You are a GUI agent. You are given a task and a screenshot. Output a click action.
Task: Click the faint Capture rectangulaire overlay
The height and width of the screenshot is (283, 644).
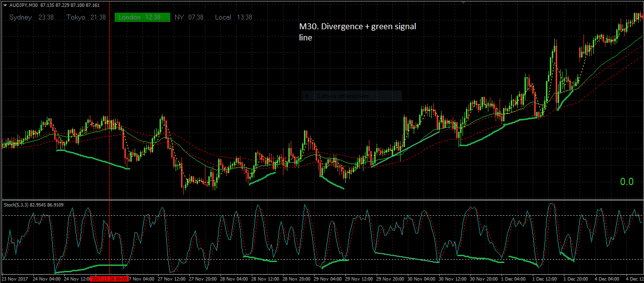352,96
